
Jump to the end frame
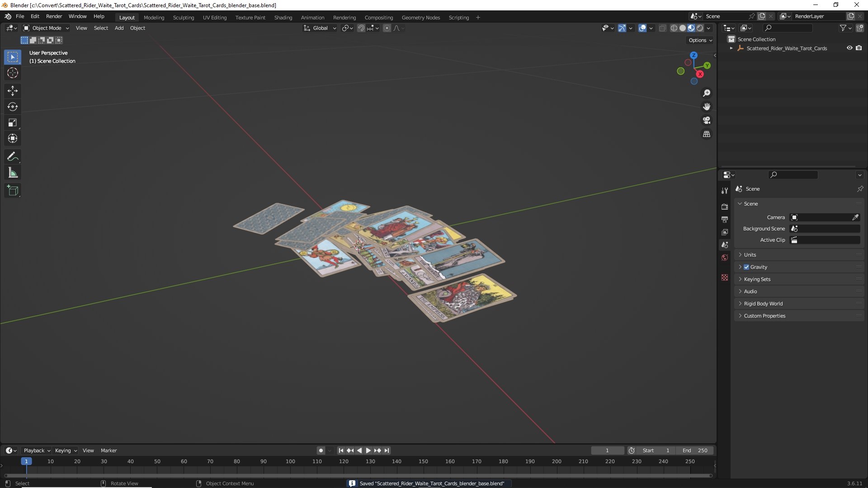(387, 450)
